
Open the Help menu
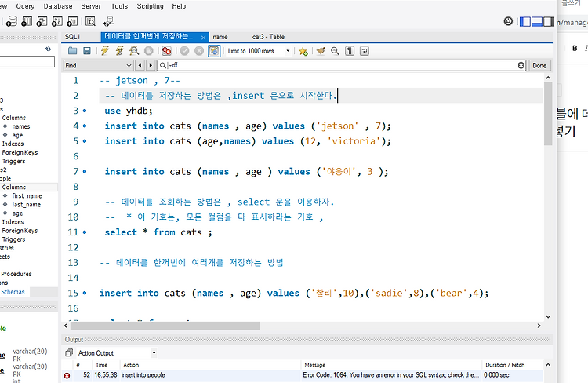179,6
